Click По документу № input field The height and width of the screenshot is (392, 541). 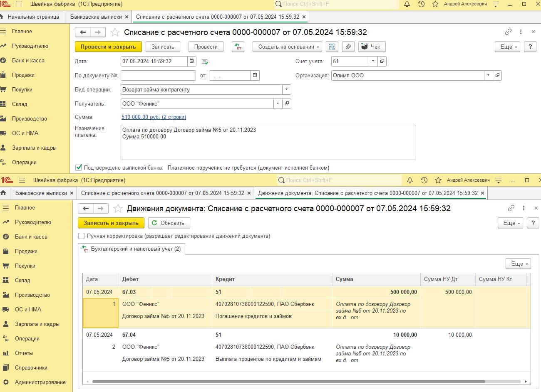(158, 75)
